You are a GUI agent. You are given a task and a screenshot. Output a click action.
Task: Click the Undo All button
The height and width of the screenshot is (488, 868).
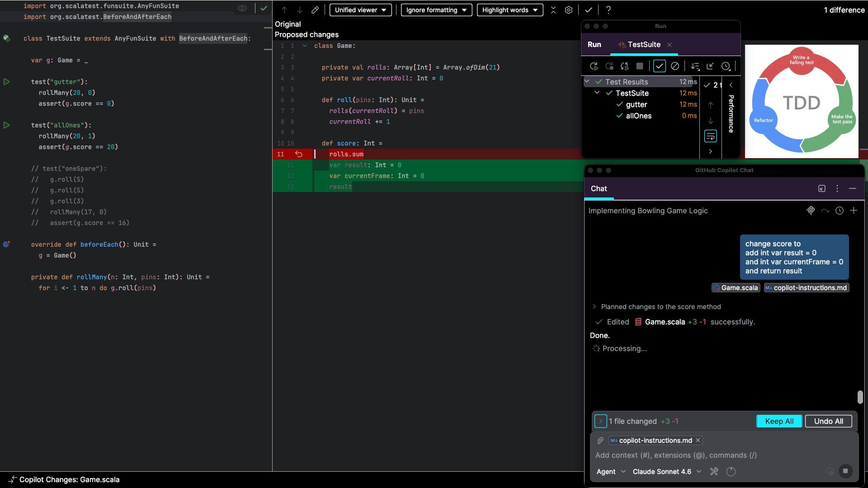(828, 421)
